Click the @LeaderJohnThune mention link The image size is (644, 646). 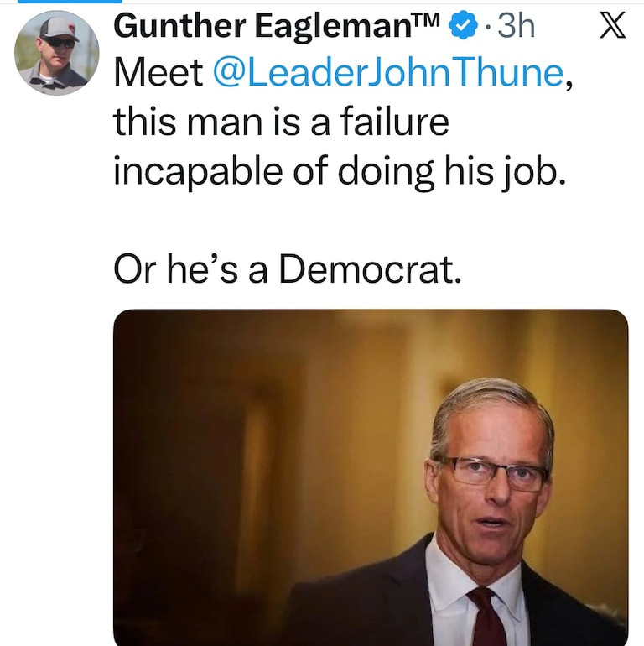(388, 73)
